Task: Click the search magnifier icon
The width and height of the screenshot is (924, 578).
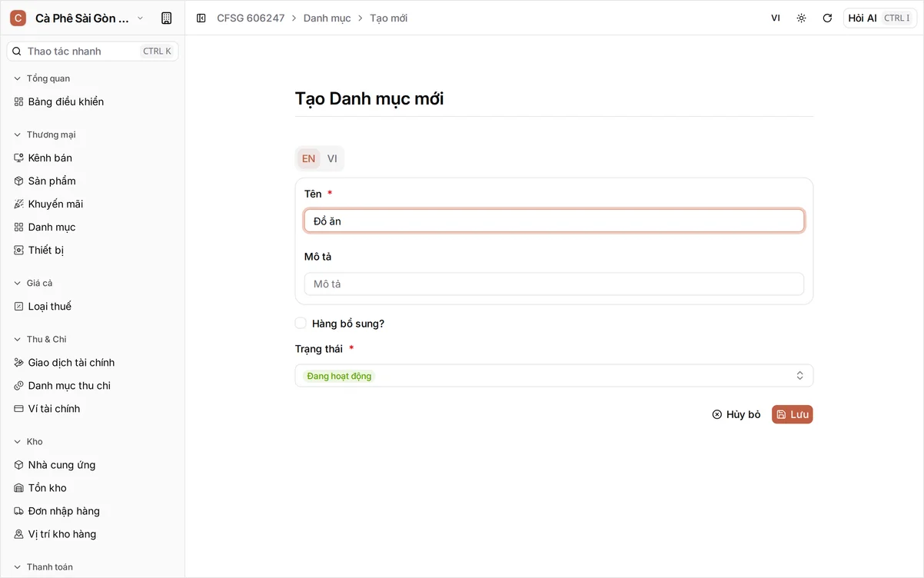Action: 17,51
